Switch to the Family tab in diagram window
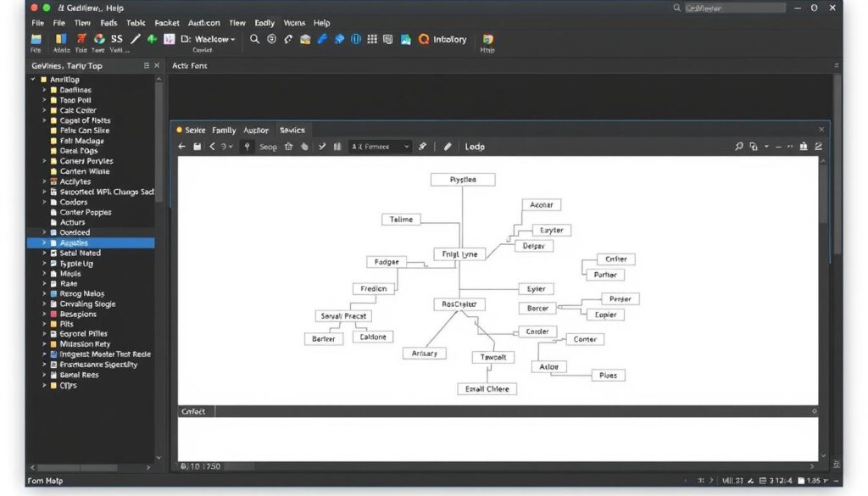This screenshot has height=496, width=868. (224, 130)
